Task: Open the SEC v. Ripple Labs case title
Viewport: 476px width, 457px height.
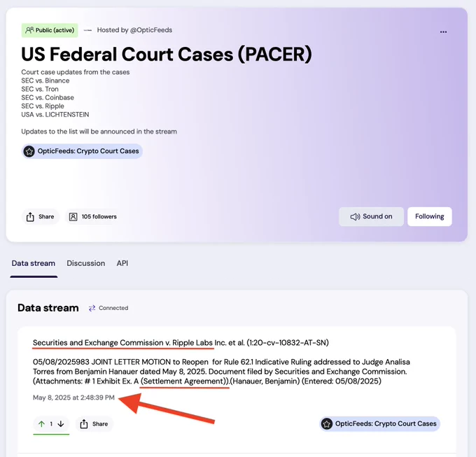Action: click(181, 343)
